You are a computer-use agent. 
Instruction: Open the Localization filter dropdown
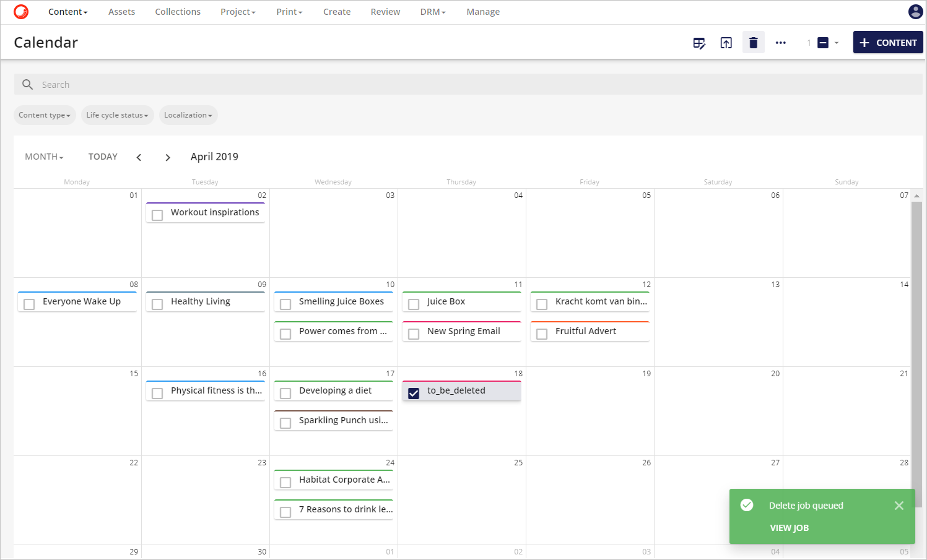click(x=188, y=115)
